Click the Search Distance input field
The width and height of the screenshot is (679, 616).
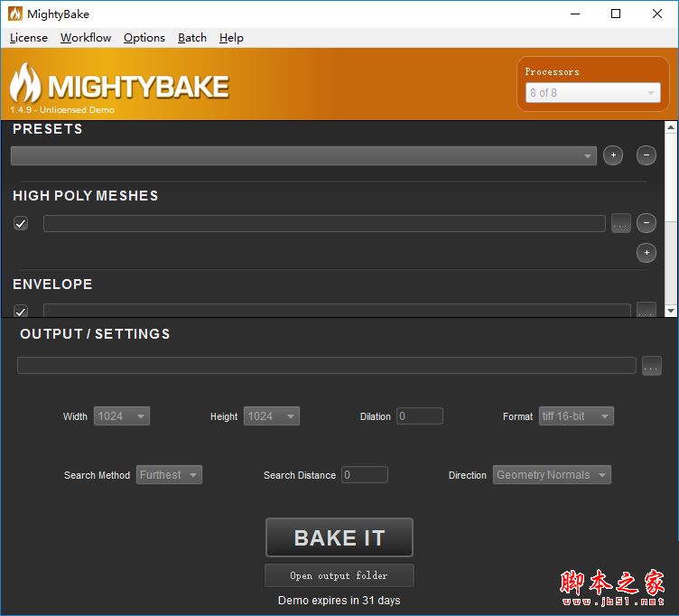365,475
